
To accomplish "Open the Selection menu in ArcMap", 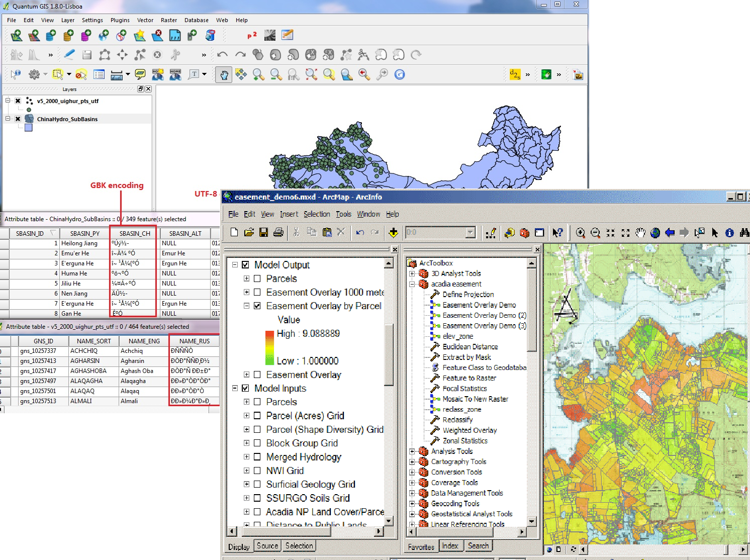I will tap(317, 214).
